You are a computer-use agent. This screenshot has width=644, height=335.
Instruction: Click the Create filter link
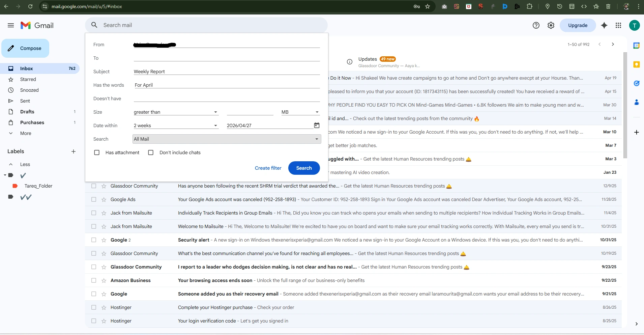pos(268,168)
